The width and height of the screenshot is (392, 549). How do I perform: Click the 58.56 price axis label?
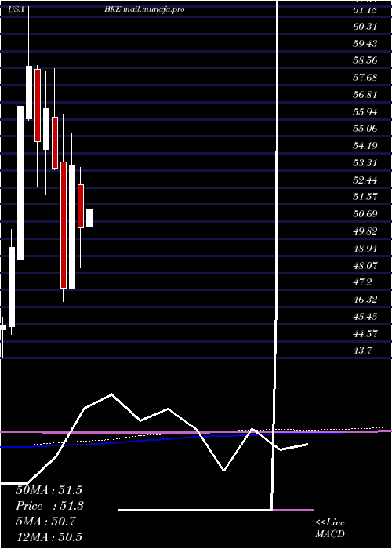[x=365, y=60]
